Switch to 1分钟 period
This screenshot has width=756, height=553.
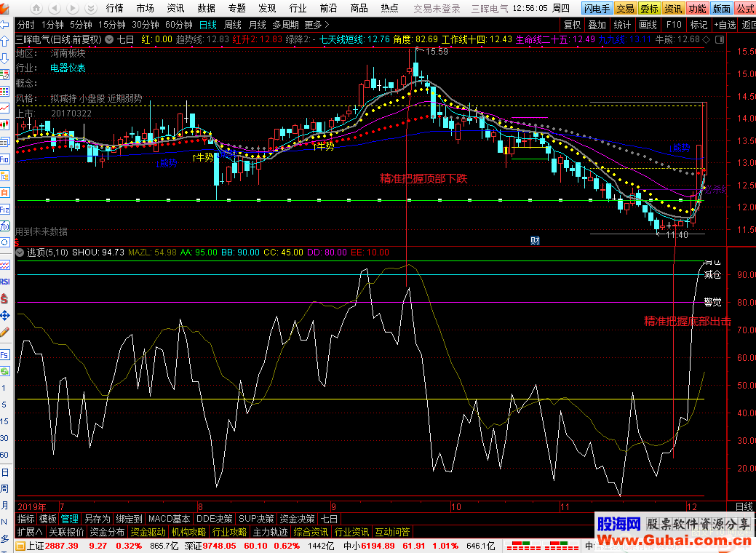point(52,25)
